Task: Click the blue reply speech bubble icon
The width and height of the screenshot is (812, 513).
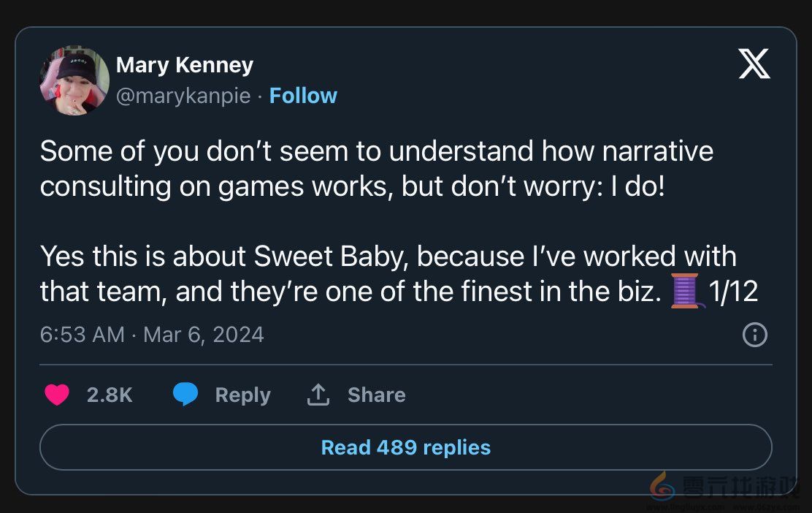Action: point(185,395)
